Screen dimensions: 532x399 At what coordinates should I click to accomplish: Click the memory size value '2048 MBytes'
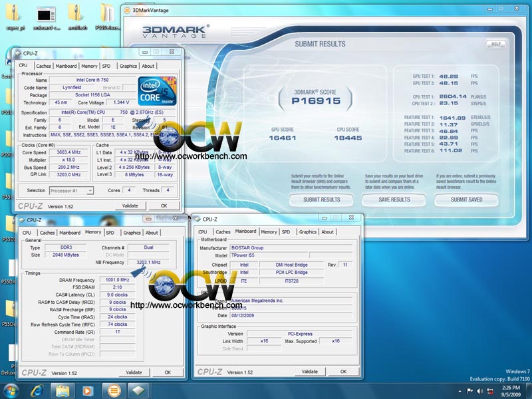pos(66,255)
